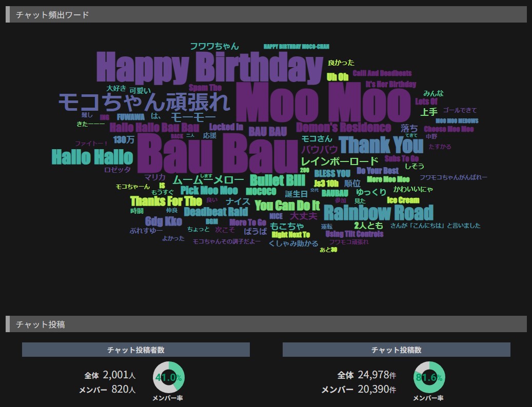
Task: Click the 'Uh Oh' word
Action: pos(338,77)
